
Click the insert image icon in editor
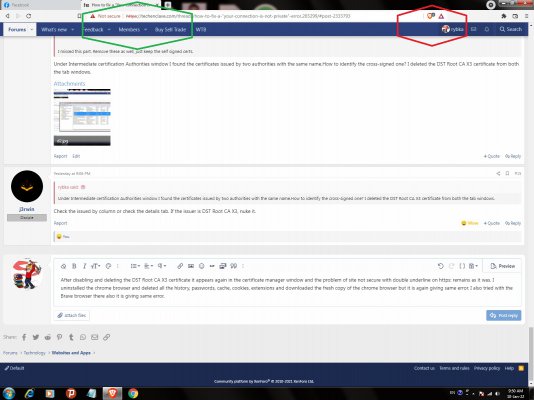point(191,266)
